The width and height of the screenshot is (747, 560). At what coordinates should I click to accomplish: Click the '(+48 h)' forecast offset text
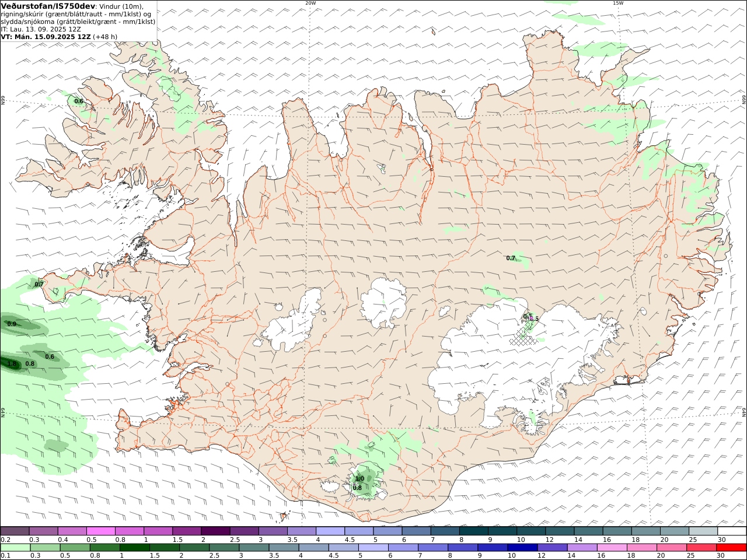(x=106, y=36)
